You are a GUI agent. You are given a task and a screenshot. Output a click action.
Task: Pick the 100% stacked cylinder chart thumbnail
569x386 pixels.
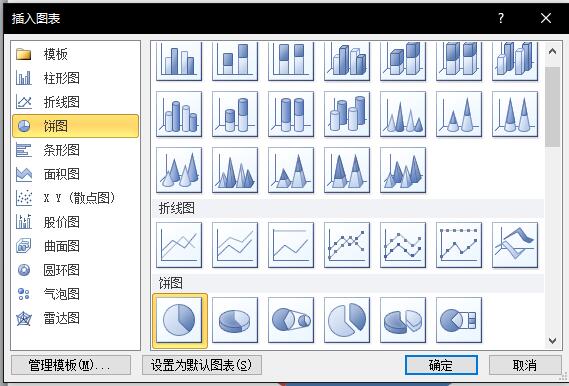coord(291,114)
